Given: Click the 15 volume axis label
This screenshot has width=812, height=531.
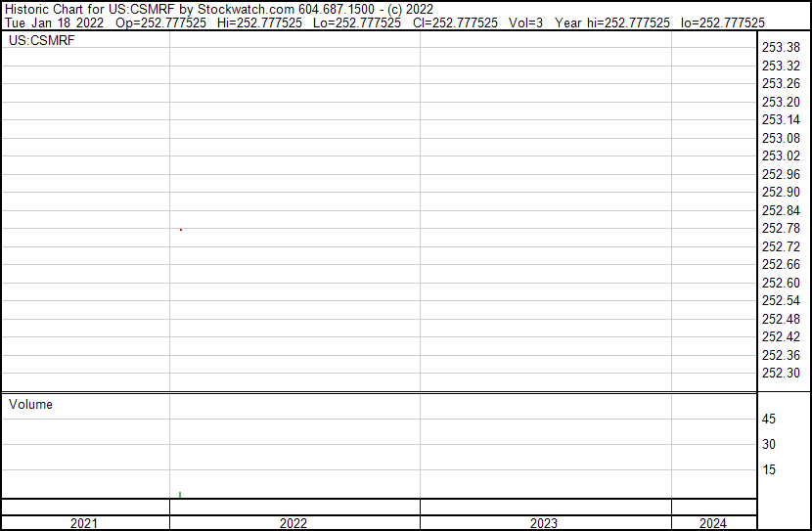Looking at the screenshot, I should [769, 470].
